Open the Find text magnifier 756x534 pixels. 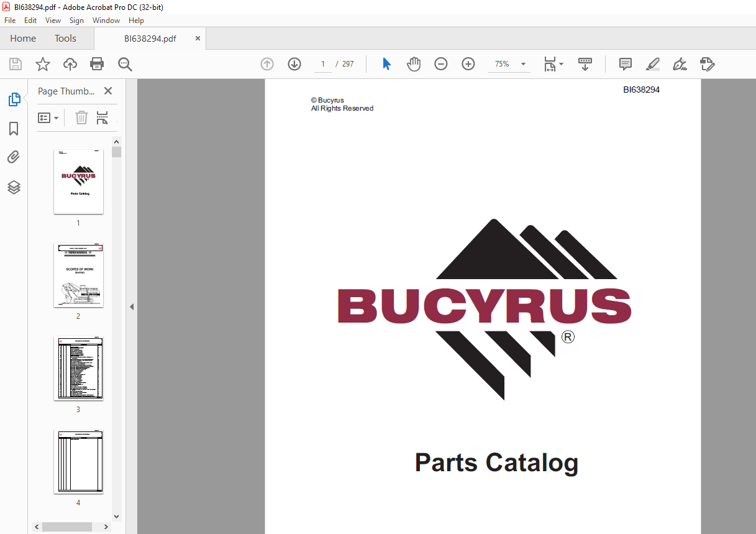[125, 64]
